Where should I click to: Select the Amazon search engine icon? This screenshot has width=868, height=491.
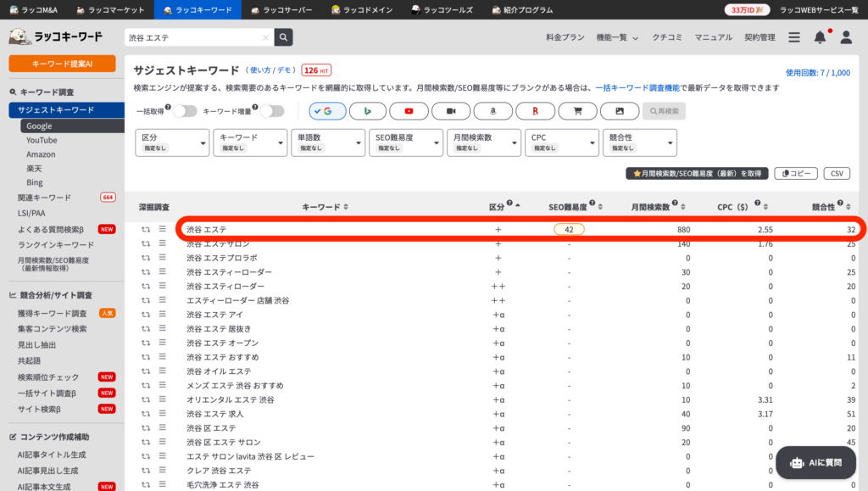(x=492, y=111)
